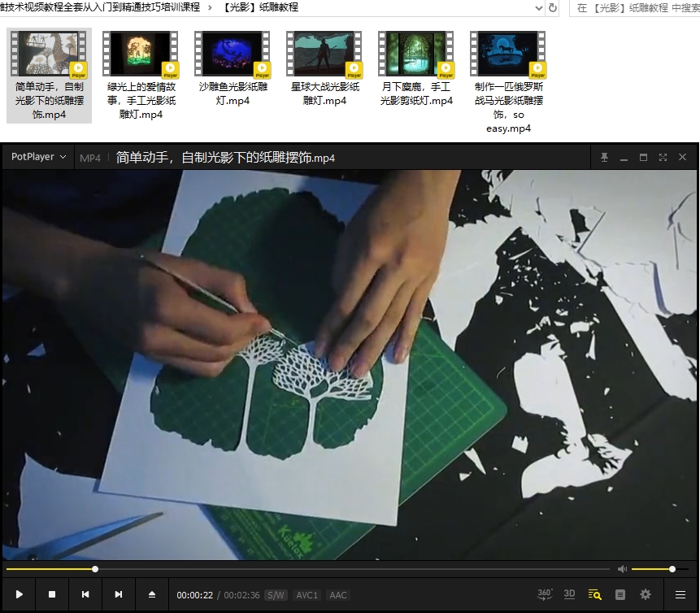
Task: Click the S/W decoder indicator
Action: click(276, 595)
